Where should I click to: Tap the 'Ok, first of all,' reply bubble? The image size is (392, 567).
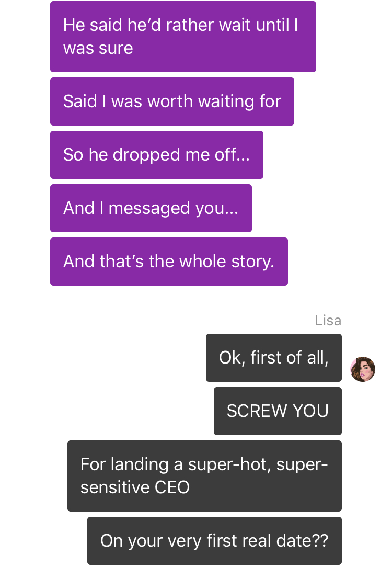point(274,358)
